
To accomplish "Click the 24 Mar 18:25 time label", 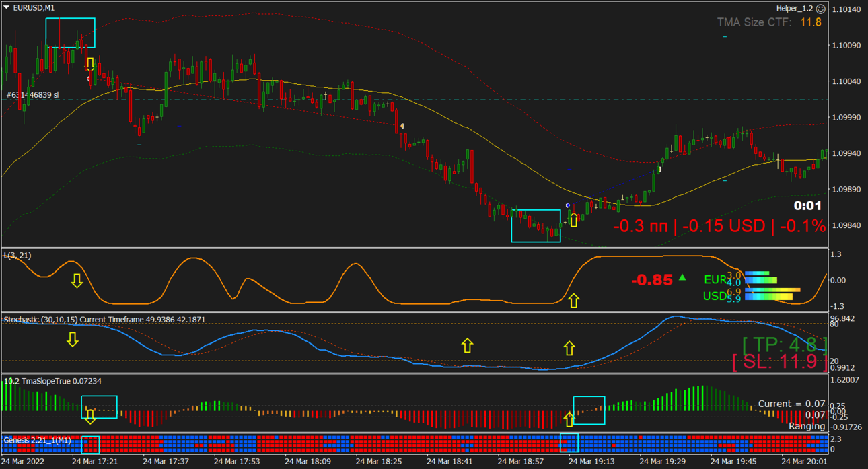I will tap(379, 462).
